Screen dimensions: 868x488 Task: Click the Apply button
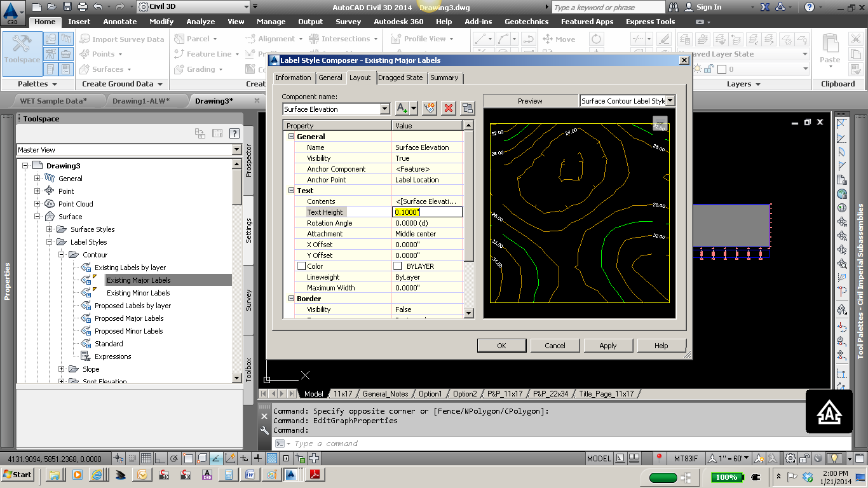tap(608, 346)
